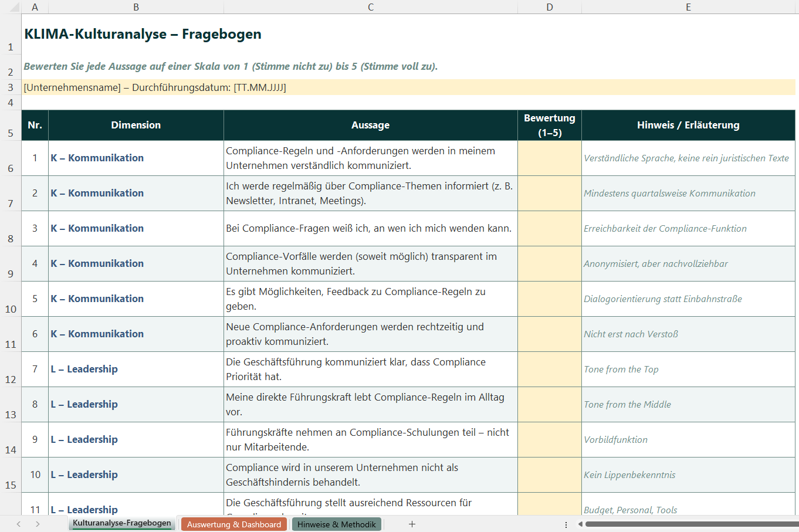Click the previous sheet navigation arrow
Image resolution: width=799 pixels, height=532 pixels.
click(x=18, y=524)
